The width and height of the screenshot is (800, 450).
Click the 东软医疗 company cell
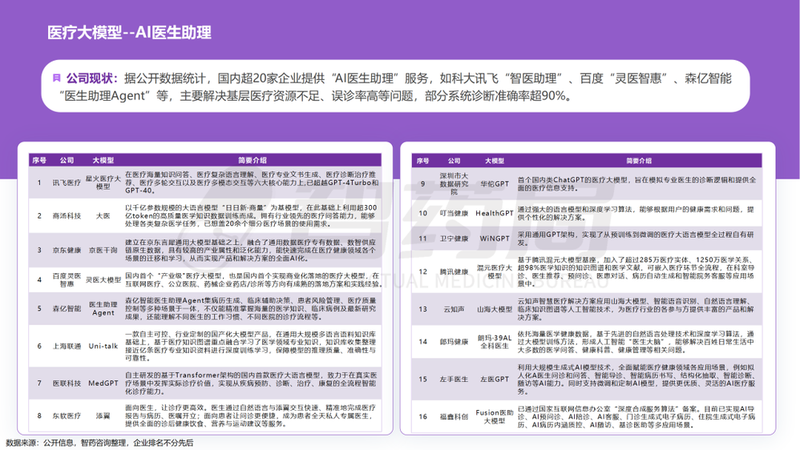click(x=66, y=416)
